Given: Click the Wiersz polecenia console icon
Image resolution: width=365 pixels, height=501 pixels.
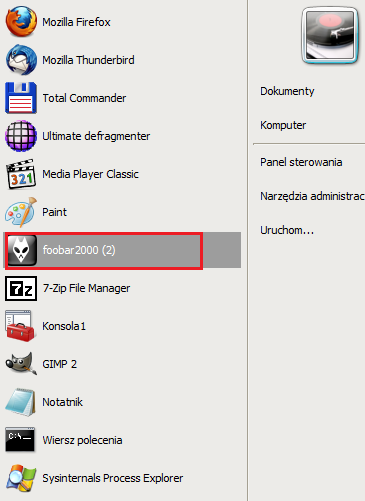Looking at the screenshot, I should 20,440.
